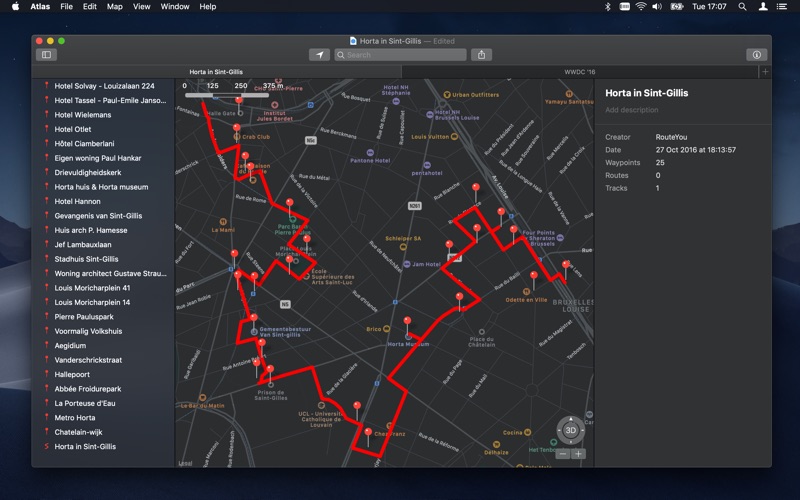
Task: Open the Edit menu
Action: tap(90, 7)
